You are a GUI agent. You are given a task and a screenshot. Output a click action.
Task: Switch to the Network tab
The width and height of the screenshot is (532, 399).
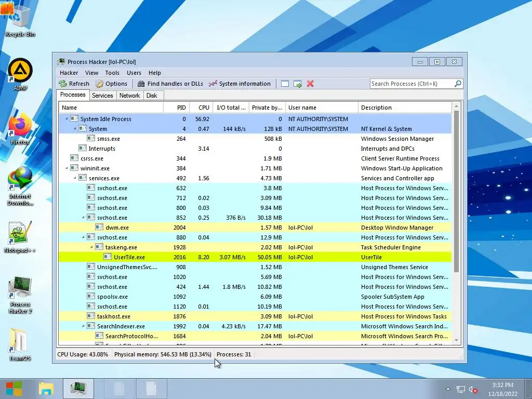(x=129, y=96)
